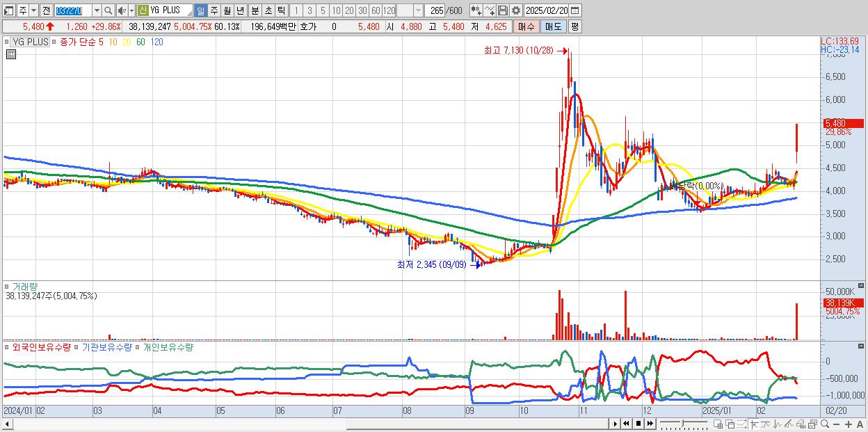Click the 평 button
Screen dimensions: 868x432
[574, 26]
